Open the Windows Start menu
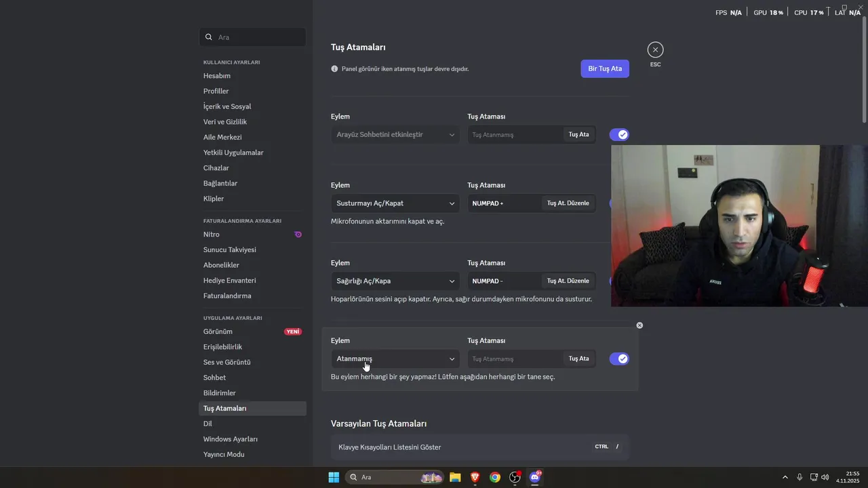868x488 pixels. [x=334, y=477]
